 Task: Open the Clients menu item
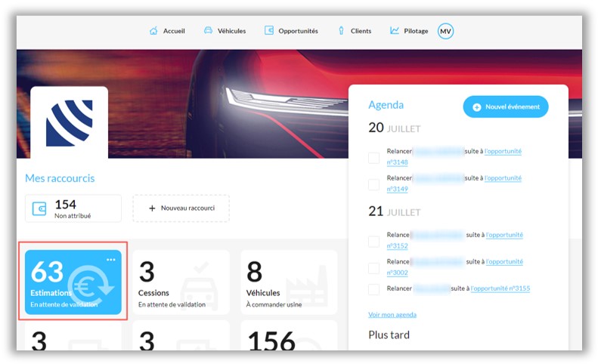coord(355,31)
